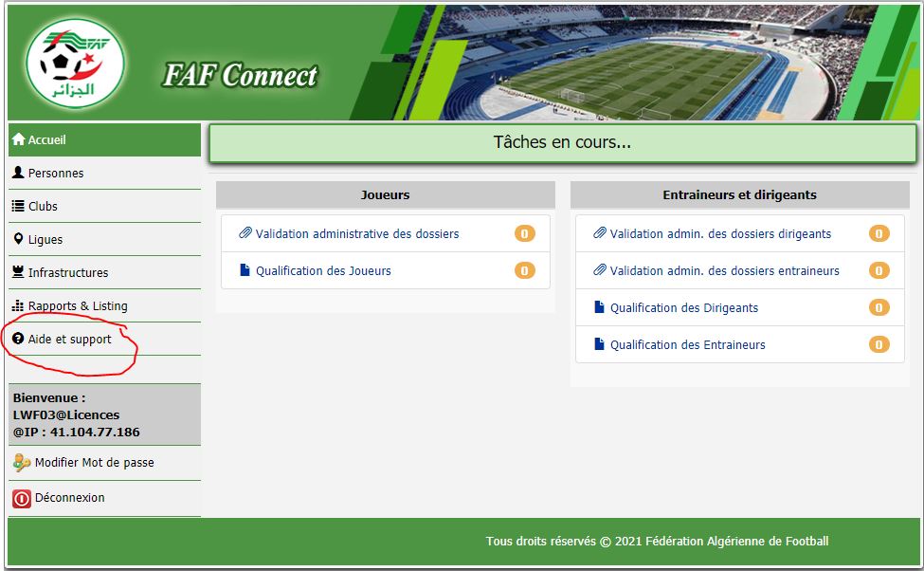Click the keys icon for password change

22,463
